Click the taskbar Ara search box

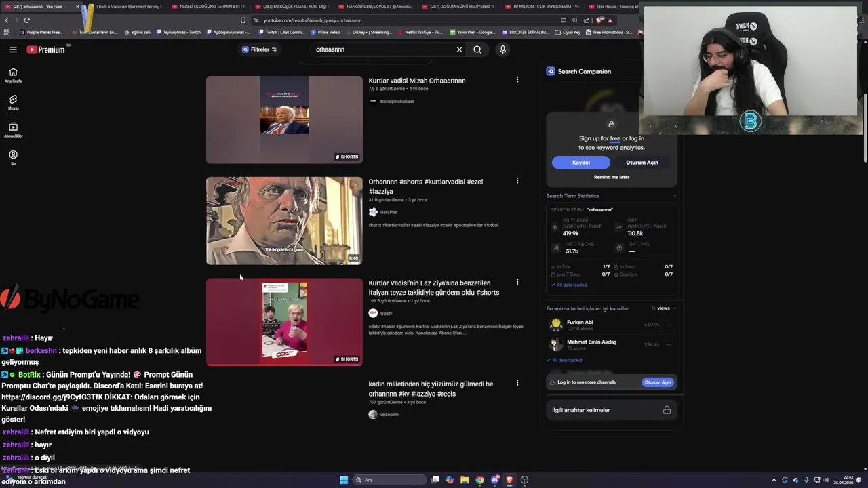389,480
